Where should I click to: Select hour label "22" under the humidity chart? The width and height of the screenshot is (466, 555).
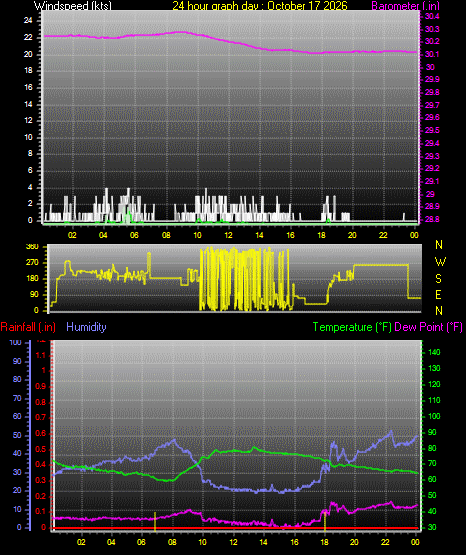click(x=385, y=542)
